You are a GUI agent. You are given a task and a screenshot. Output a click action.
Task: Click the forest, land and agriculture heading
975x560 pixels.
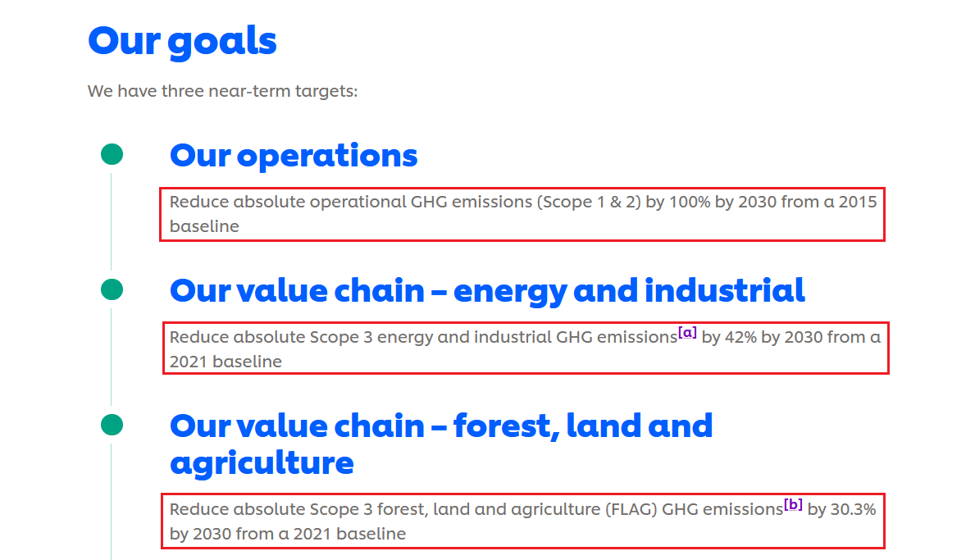pyautogui.click(x=440, y=444)
